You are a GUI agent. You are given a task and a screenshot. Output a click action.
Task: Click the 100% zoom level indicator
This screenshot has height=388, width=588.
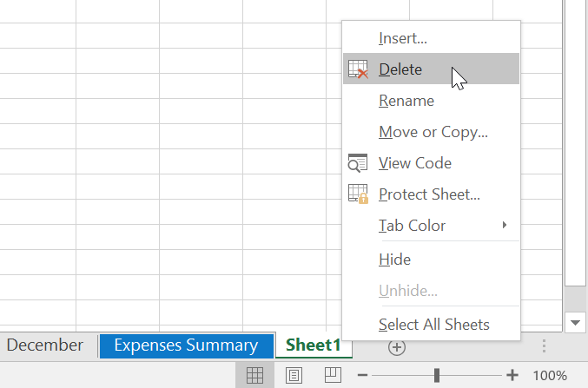[x=550, y=376]
